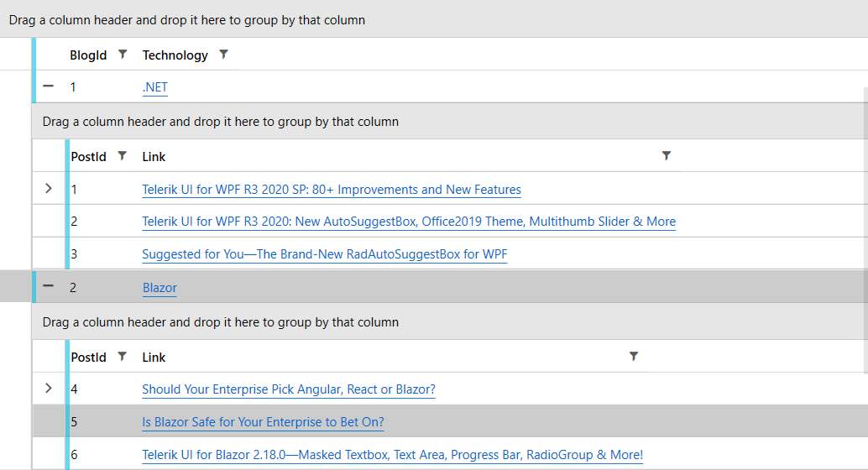Viewport: 868px width, 470px height.
Task: Open PostId filter in the .NET posts grid
Action: tap(123, 156)
